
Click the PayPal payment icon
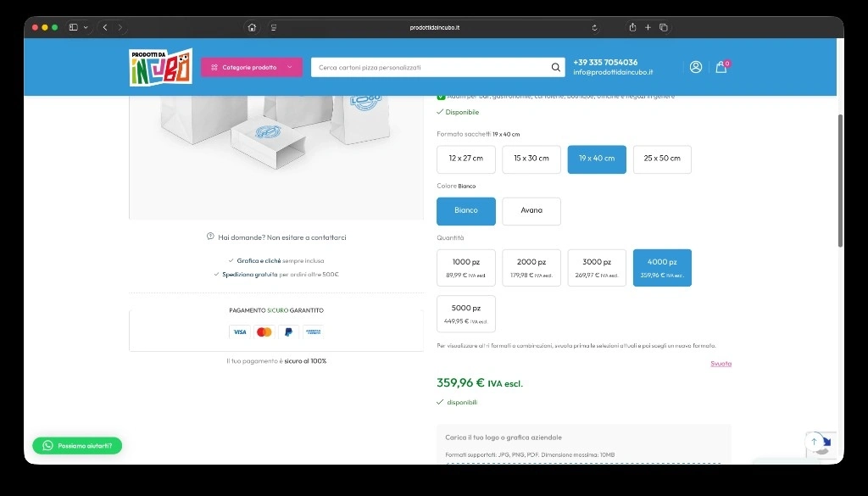tap(288, 332)
